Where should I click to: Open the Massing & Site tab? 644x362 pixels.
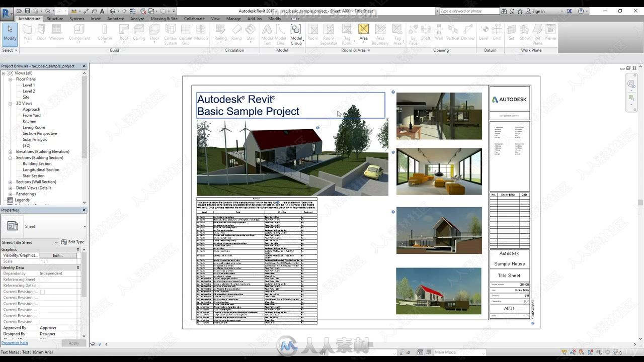coord(164,19)
